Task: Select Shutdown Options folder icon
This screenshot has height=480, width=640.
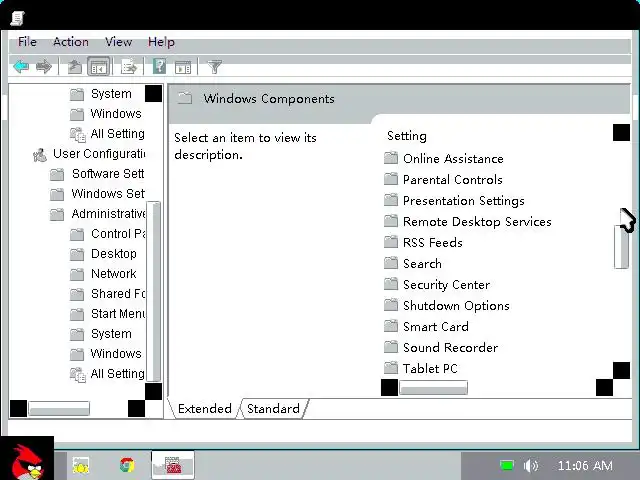Action: 391,305
